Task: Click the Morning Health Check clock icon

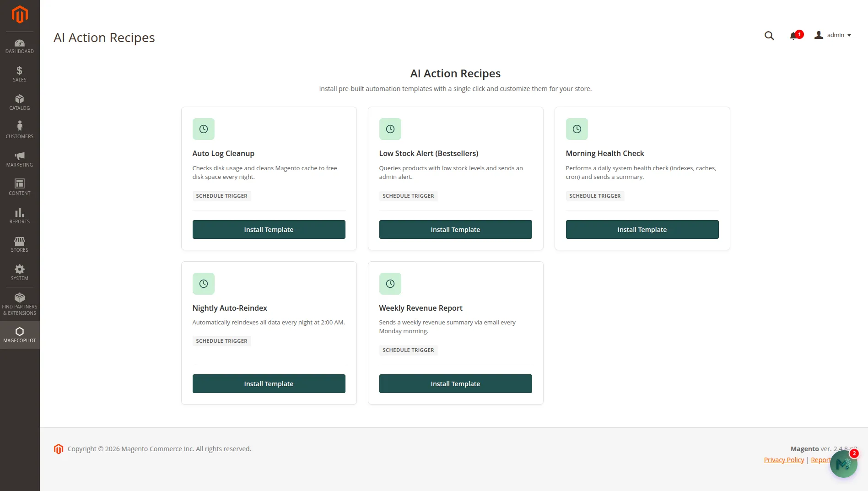Action: pos(577,129)
